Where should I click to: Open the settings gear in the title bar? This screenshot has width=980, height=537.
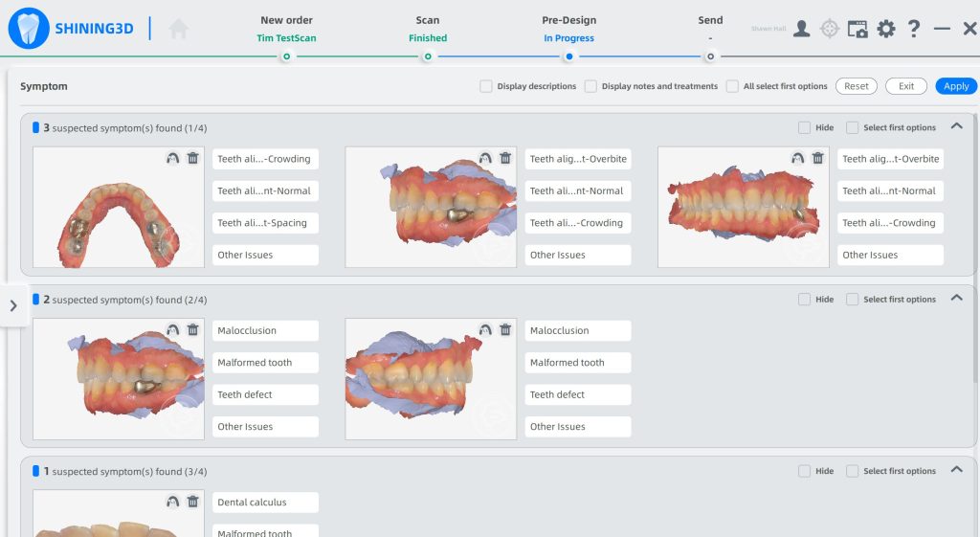click(x=886, y=29)
